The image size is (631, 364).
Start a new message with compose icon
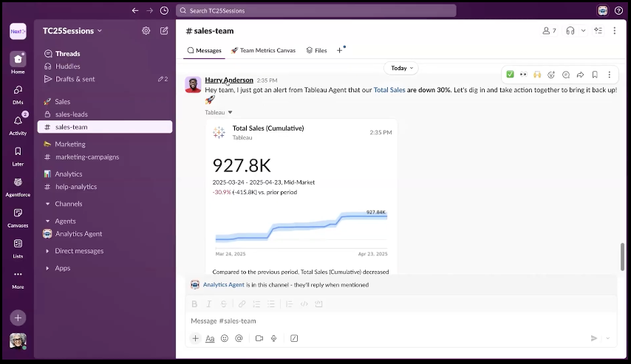point(164,30)
